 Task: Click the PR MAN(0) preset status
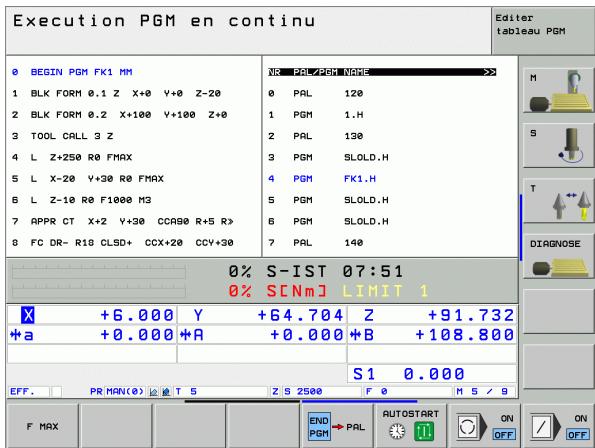pos(117,391)
